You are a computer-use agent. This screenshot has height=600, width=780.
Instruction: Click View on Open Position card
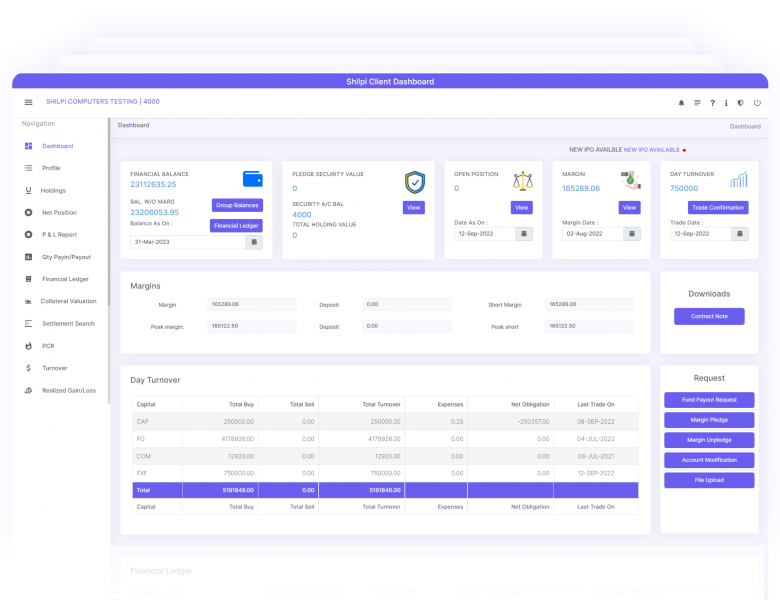click(522, 207)
